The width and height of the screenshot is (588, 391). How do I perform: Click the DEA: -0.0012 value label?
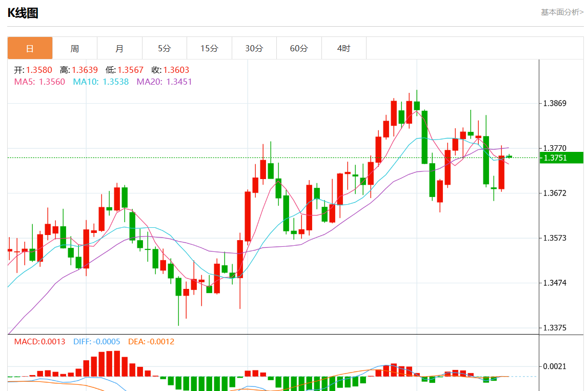(x=151, y=341)
